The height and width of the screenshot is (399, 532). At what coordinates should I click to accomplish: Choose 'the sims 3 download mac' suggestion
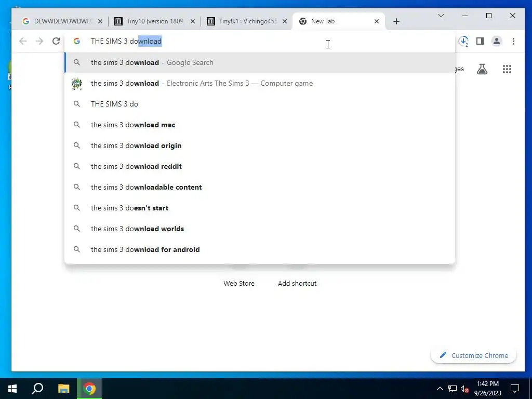(260, 125)
